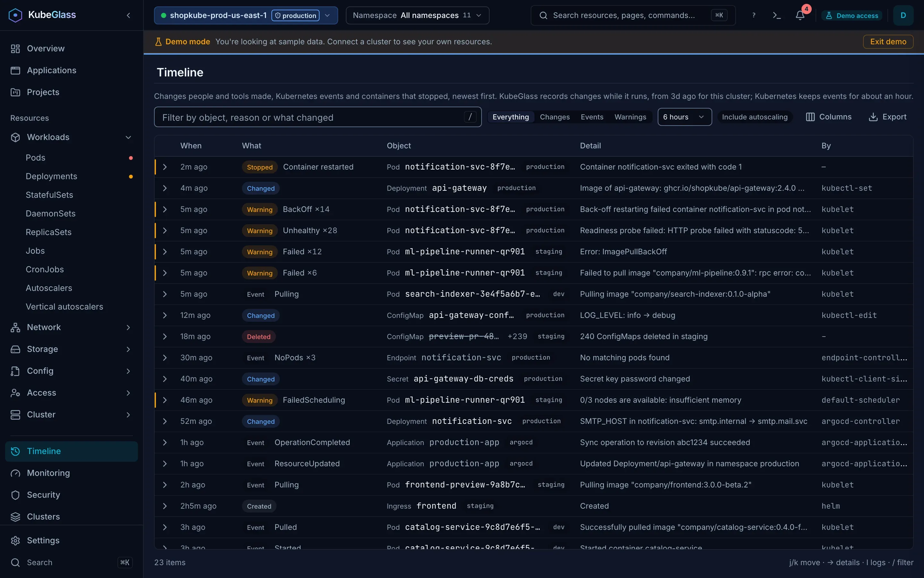Expand the Cluster section

tap(72, 414)
